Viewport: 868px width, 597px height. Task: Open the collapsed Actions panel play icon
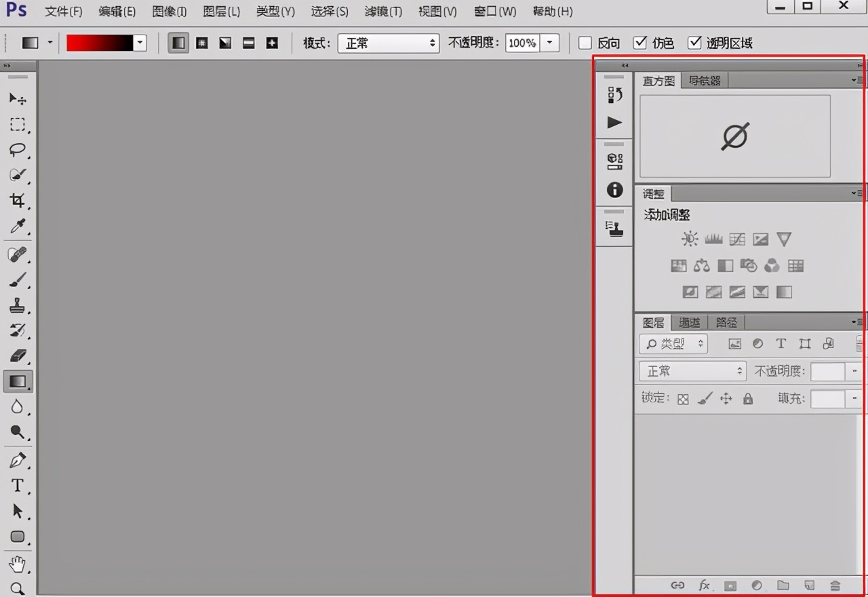(614, 123)
